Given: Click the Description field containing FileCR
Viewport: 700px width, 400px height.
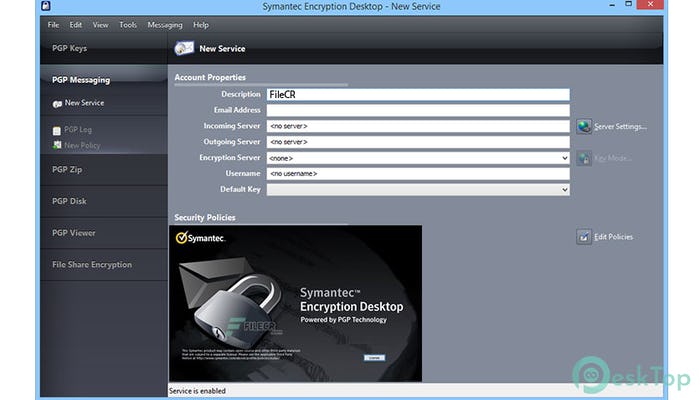Looking at the screenshot, I should tap(418, 95).
